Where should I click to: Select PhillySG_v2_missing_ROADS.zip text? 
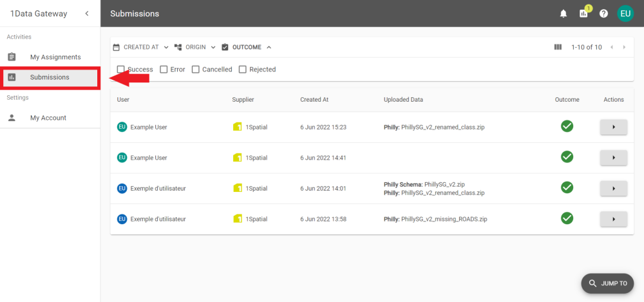click(444, 219)
